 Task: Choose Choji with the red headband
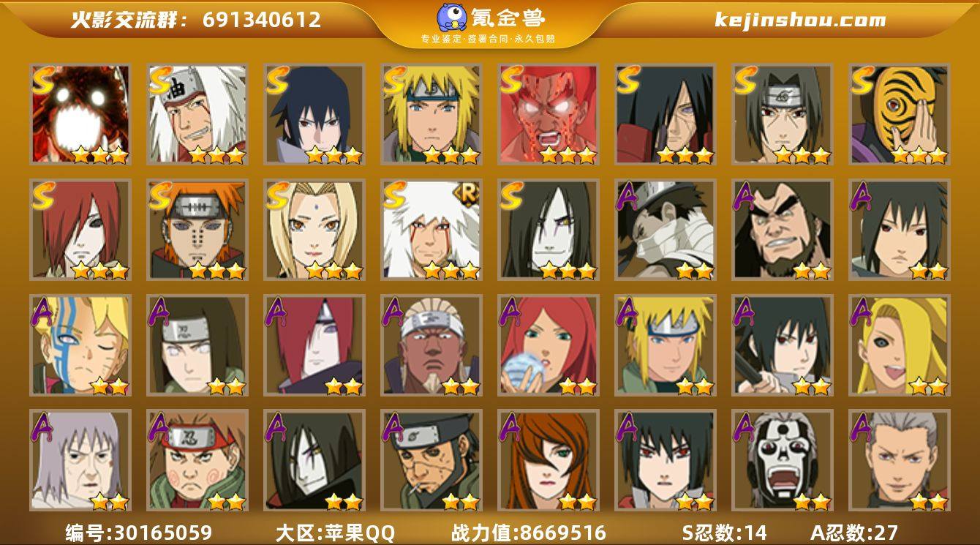click(197, 461)
